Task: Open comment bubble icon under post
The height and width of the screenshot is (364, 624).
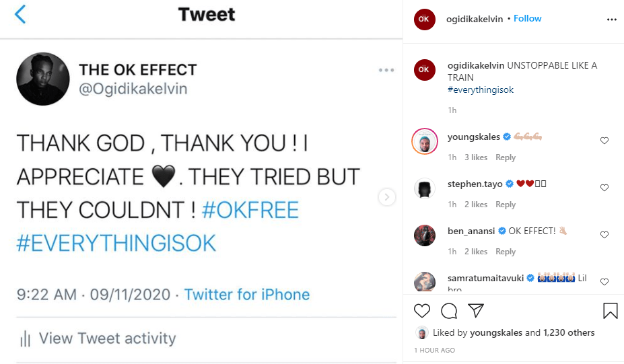Action: 449,311
